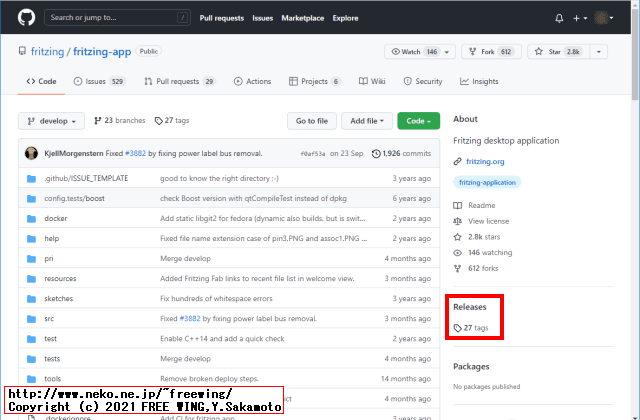Open #3882 link in src row
This screenshot has height=420, width=640.
[190, 318]
